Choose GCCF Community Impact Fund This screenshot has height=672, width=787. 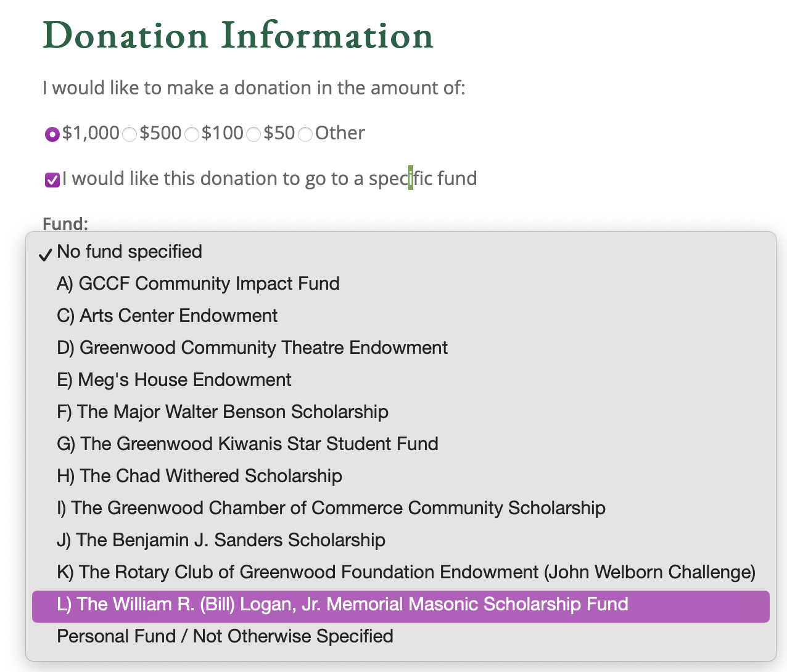401,284
